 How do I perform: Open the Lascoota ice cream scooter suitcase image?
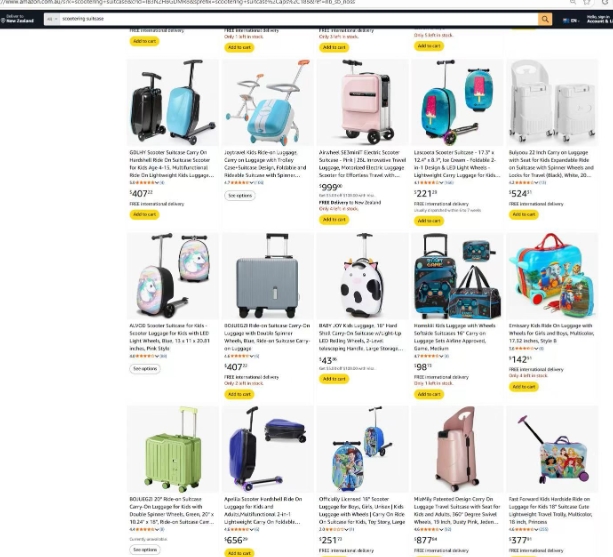[457, 102]
